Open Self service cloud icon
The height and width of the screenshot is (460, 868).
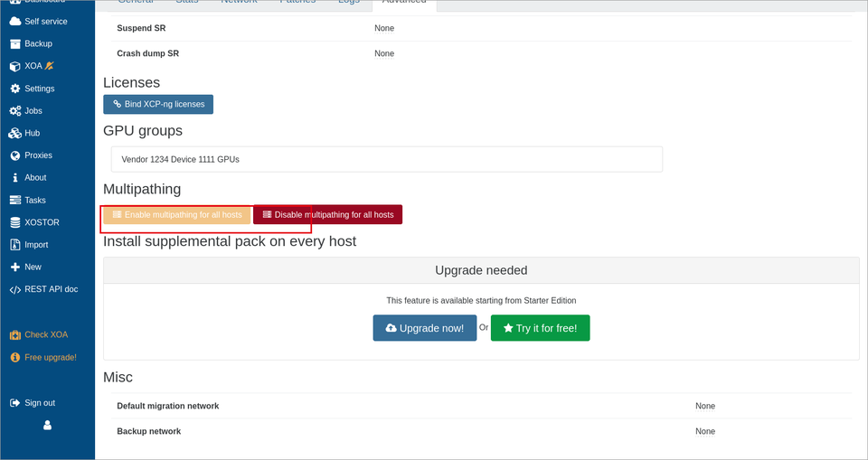pos(15,21)
